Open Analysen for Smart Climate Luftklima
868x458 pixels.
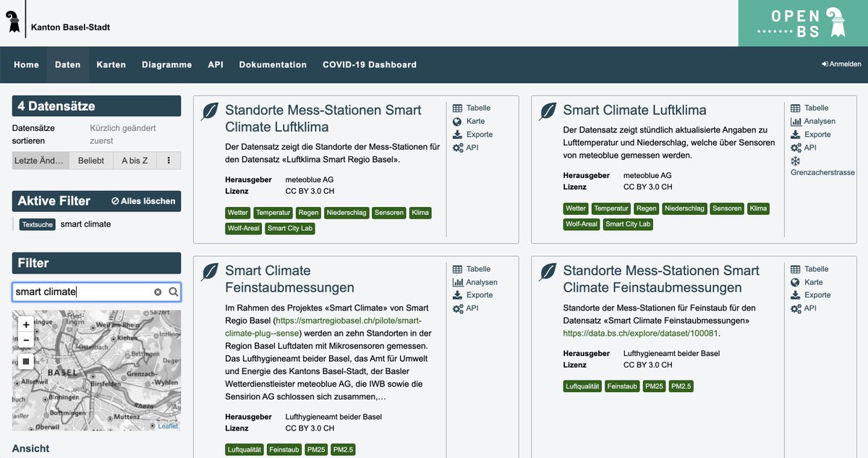(x=813, y=121)
